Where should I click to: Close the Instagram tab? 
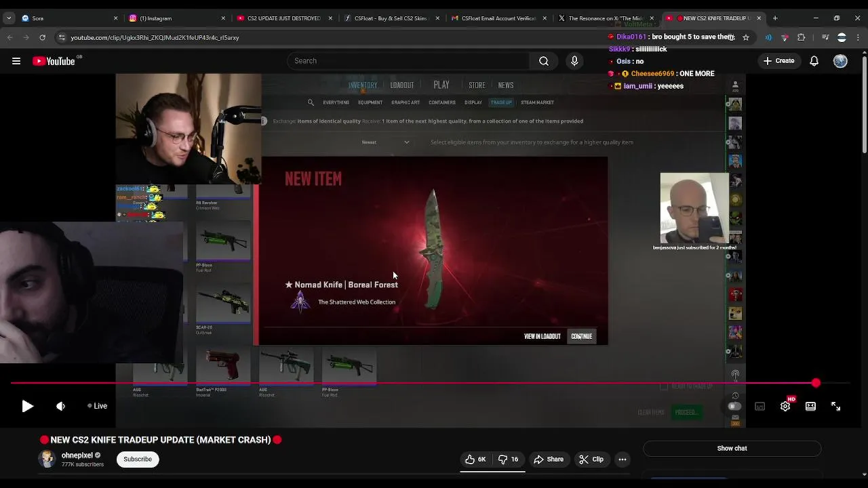(x=223, y=18)
